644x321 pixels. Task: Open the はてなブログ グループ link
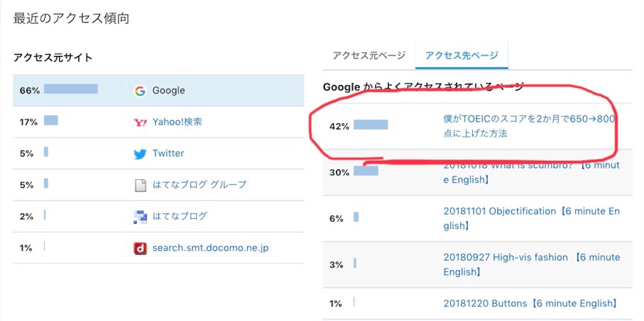[x=199, y=185]
